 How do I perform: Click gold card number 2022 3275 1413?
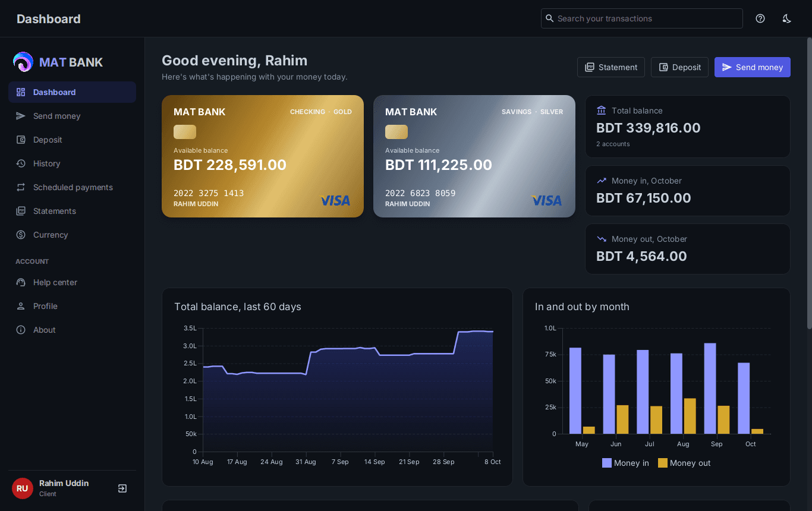pyautogui.click(x=209, y=193)
